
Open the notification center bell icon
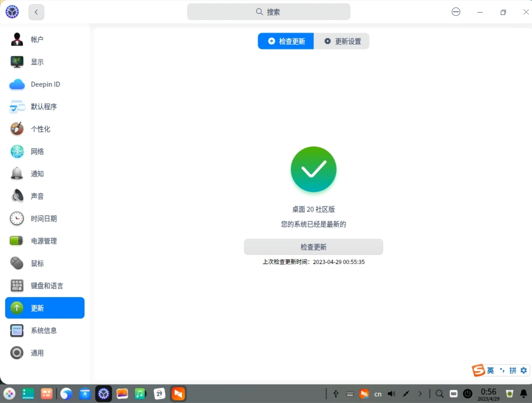(524, 394)
